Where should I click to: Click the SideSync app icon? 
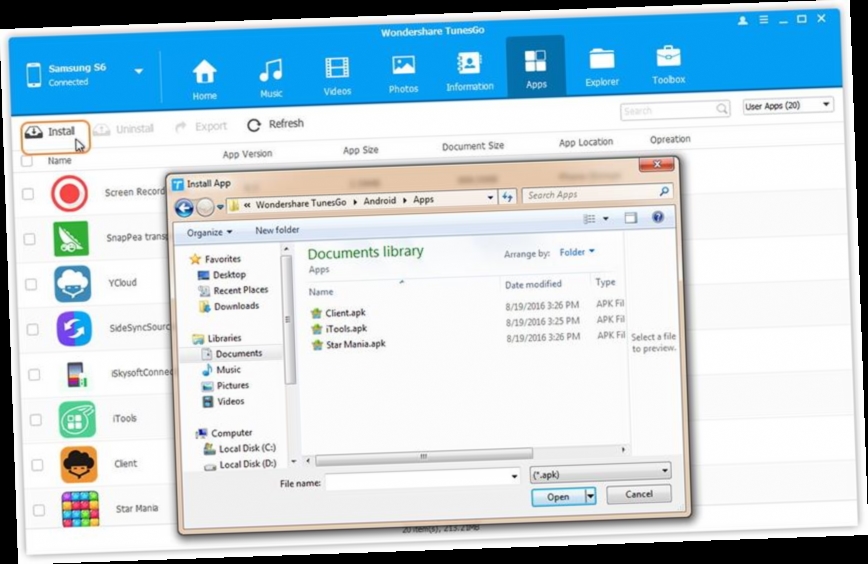coord(74,329)
